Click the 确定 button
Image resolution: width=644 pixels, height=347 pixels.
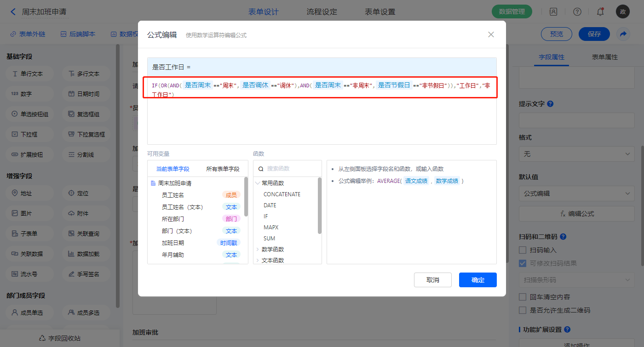pos(477,280)
